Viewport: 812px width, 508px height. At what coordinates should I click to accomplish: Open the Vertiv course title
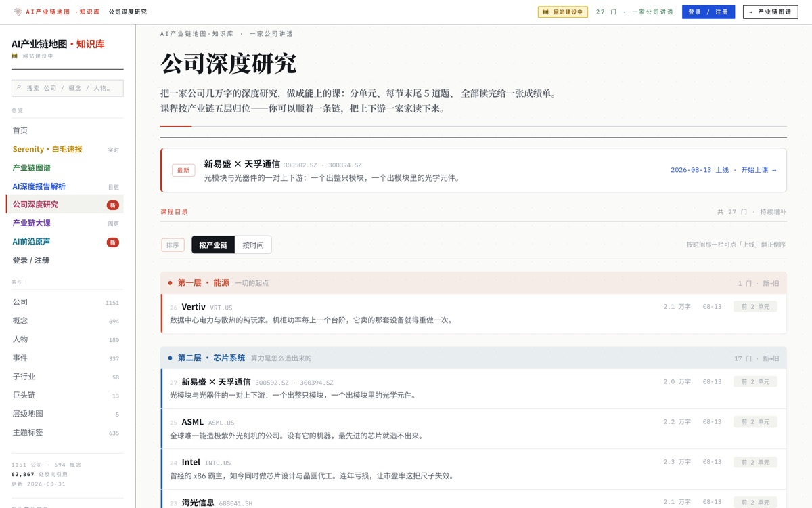pos(194,307)
